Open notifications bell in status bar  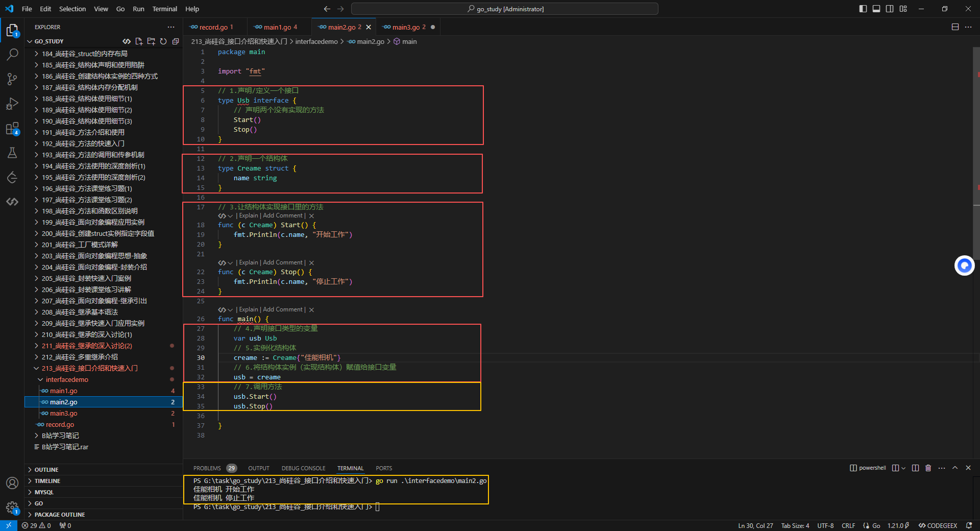pos(969,525)
